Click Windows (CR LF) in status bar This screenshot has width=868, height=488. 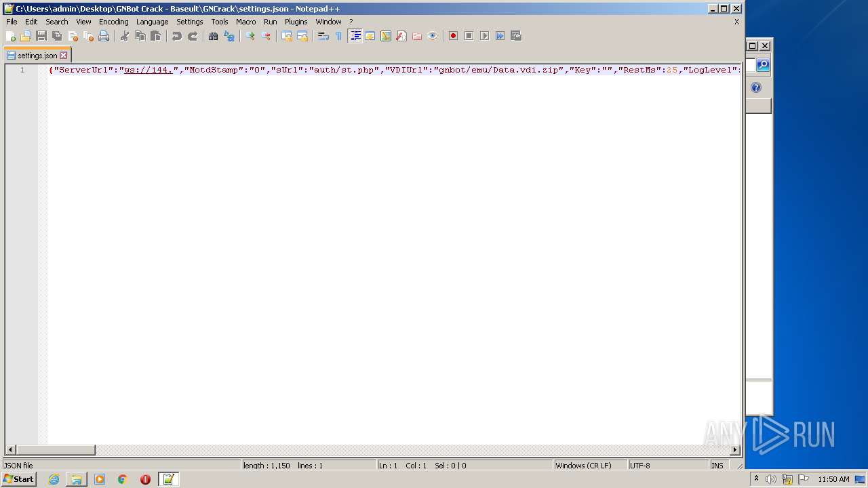(x=590, y=466)
